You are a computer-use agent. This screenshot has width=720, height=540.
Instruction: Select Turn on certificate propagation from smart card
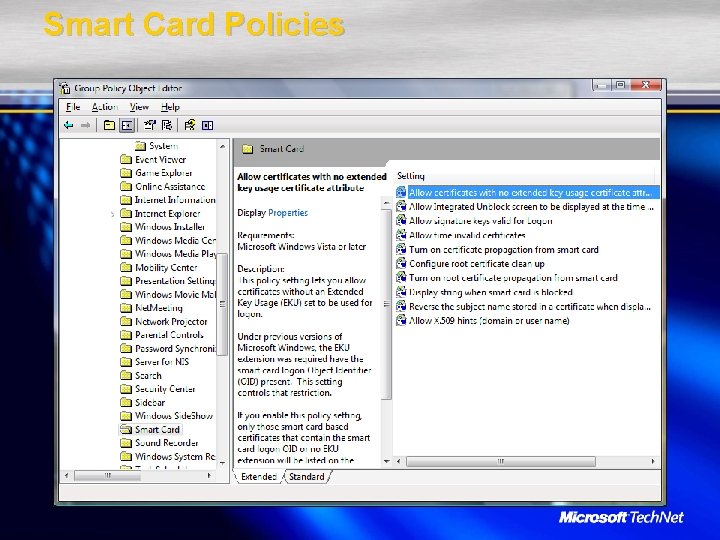pos(498,249)
